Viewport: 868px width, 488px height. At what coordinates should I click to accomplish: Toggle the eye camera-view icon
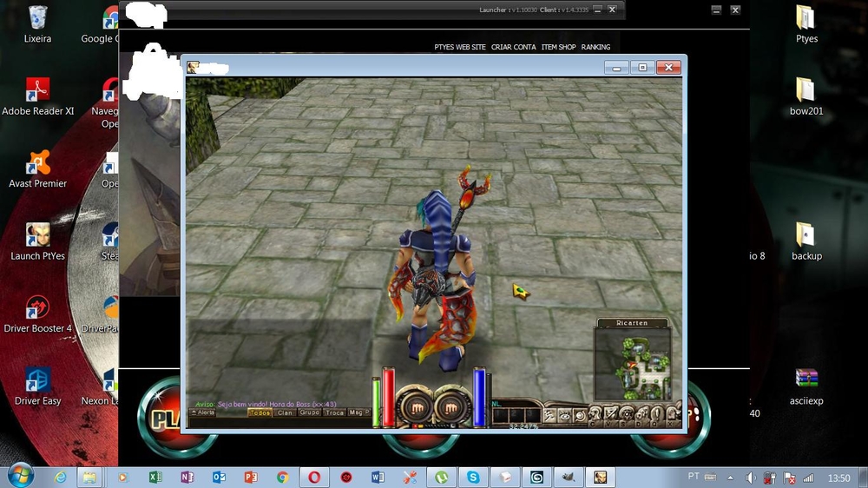click(x=565, y=415)
